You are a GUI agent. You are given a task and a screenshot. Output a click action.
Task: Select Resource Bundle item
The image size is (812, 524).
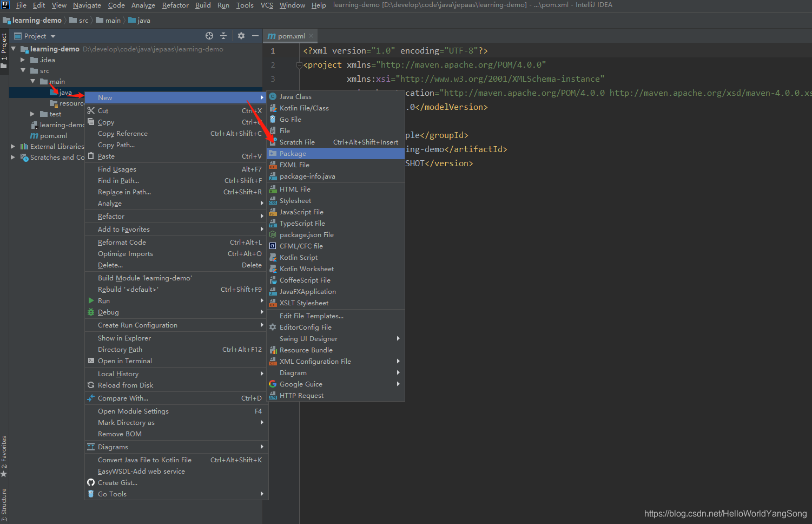pos(336,350)
